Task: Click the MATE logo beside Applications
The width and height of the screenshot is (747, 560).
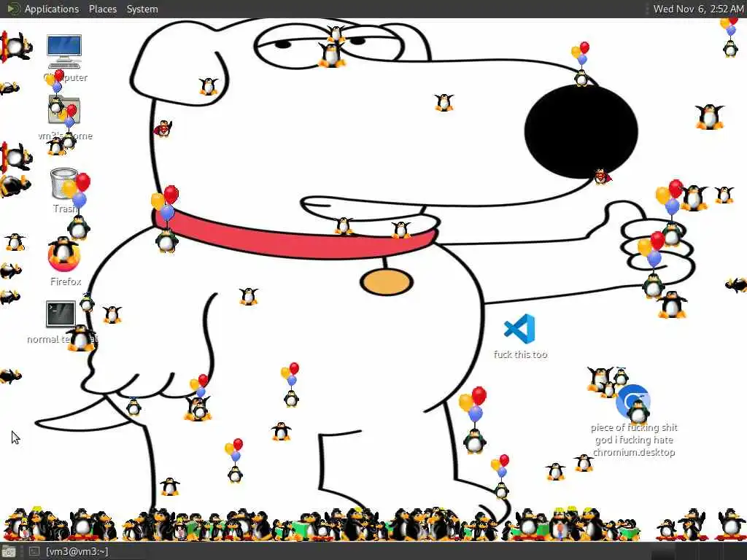Action: coord(13,9)
